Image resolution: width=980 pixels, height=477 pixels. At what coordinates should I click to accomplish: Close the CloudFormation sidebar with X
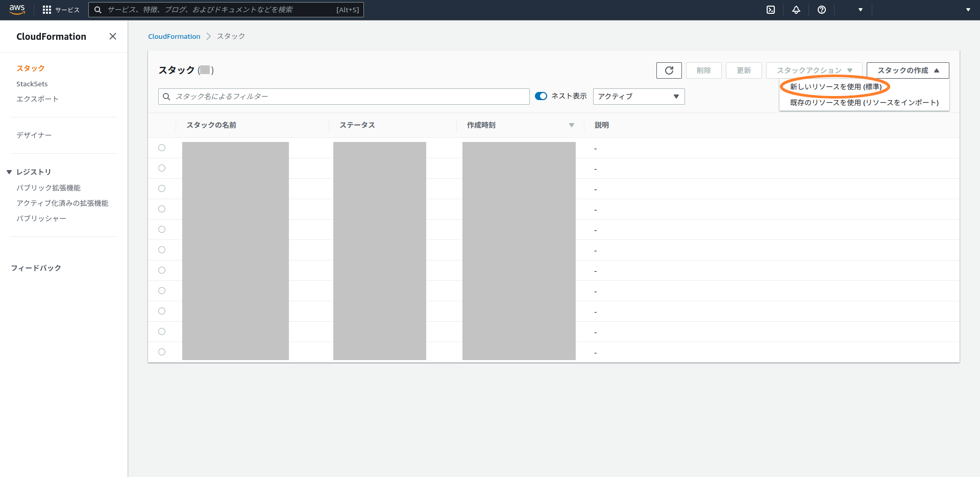pos(113,36)
